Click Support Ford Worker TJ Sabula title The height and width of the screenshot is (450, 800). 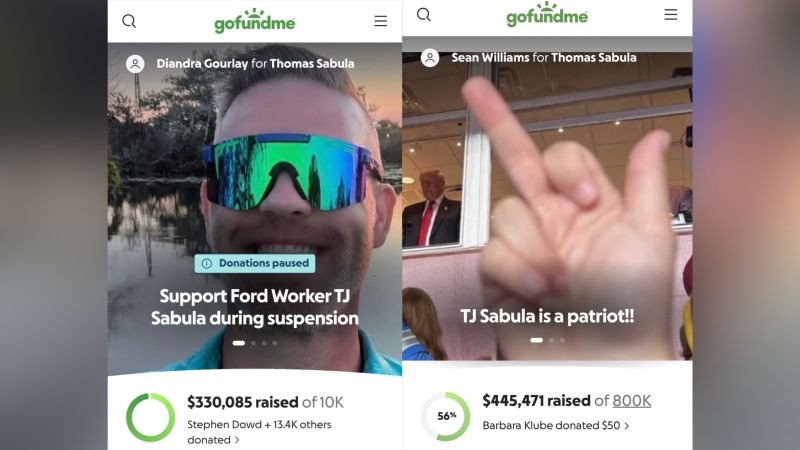255,307
